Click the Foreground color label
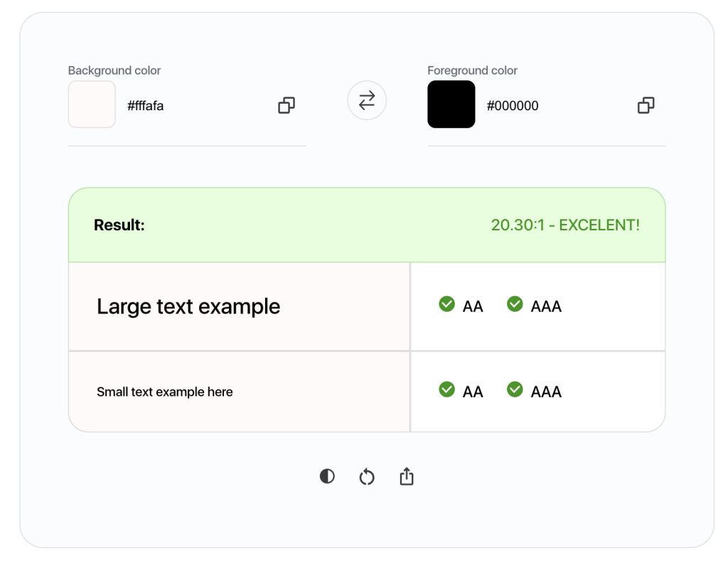The width and height of the screenshot is (728, 565). pyautogui.click(x=472, y=70)
